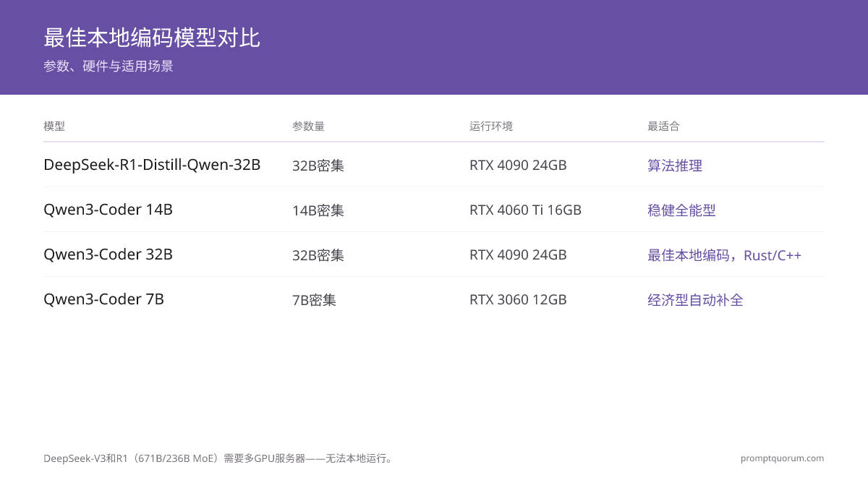The height and width of the screenshot is (488, 868).
Task: Click the title 最佳本地编码模型对比
Action: 152,38
